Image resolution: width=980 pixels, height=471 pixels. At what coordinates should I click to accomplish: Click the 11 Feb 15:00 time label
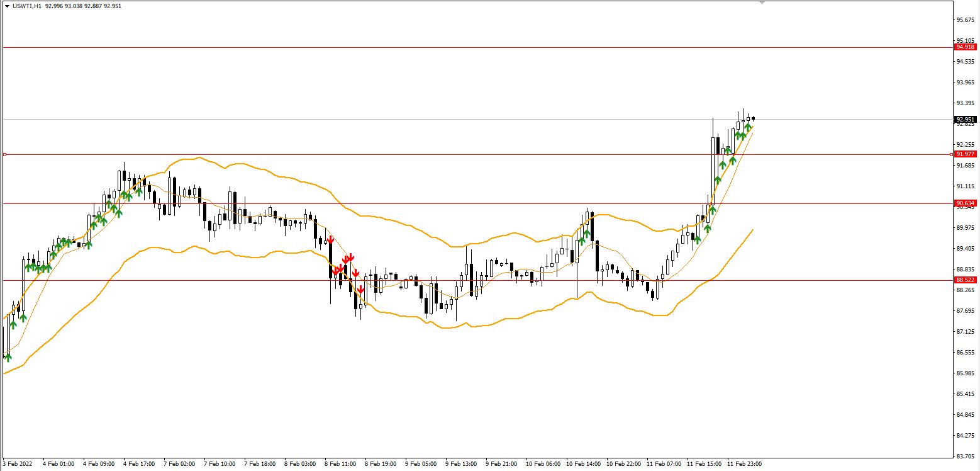click(x=704, y=464)
